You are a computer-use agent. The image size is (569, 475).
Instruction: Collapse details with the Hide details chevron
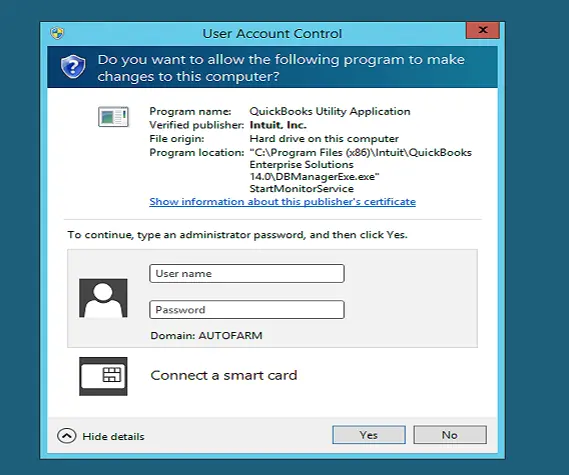point(67,436)
